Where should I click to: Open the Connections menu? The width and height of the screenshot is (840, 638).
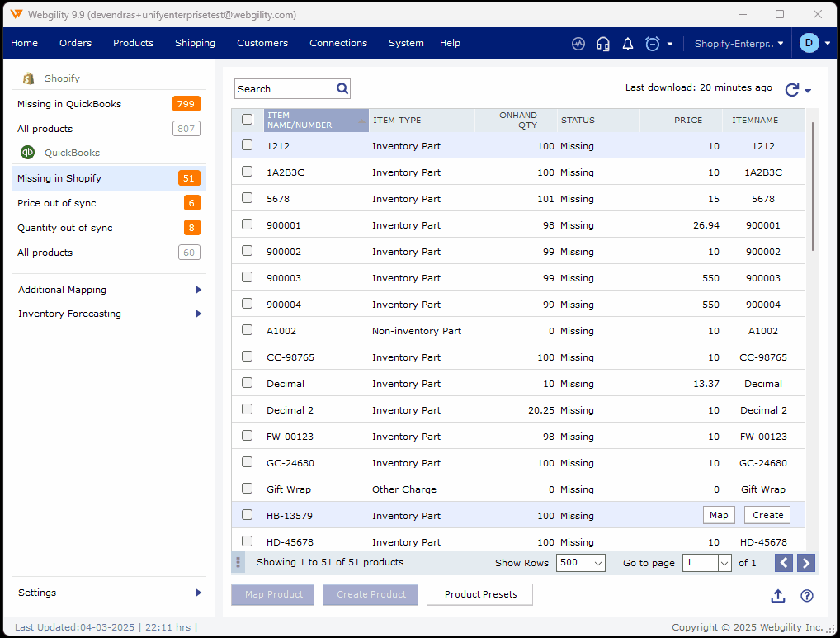point(338,43)
